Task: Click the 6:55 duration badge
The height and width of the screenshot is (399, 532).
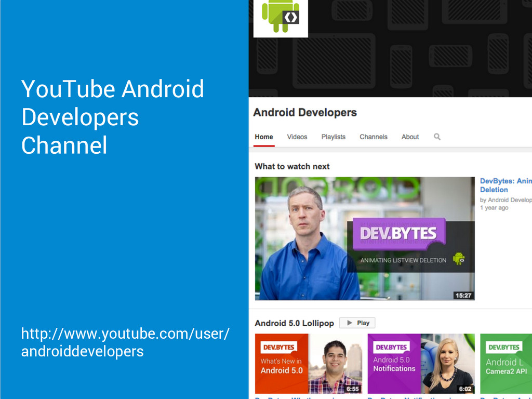Action: coord(353,389)
